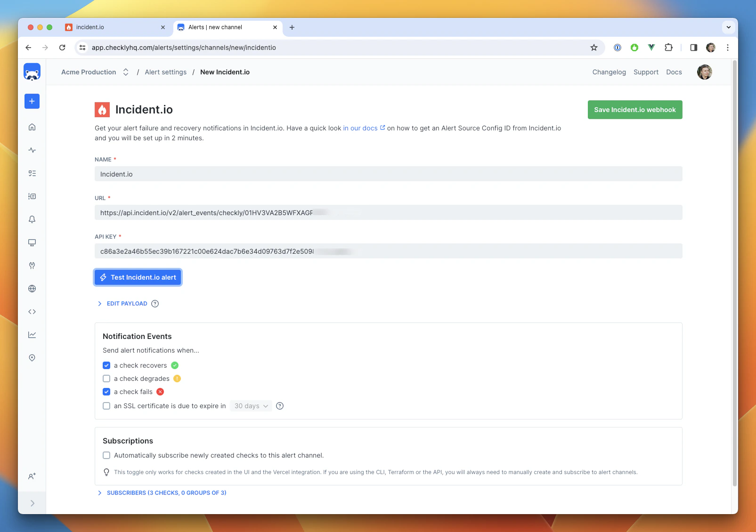Image resolution: width=756 pixels, height=532 pixels.
Task: Open the Alerts bell icon in the sidebar
Action: pyautogui.click(x=32, y=219)
